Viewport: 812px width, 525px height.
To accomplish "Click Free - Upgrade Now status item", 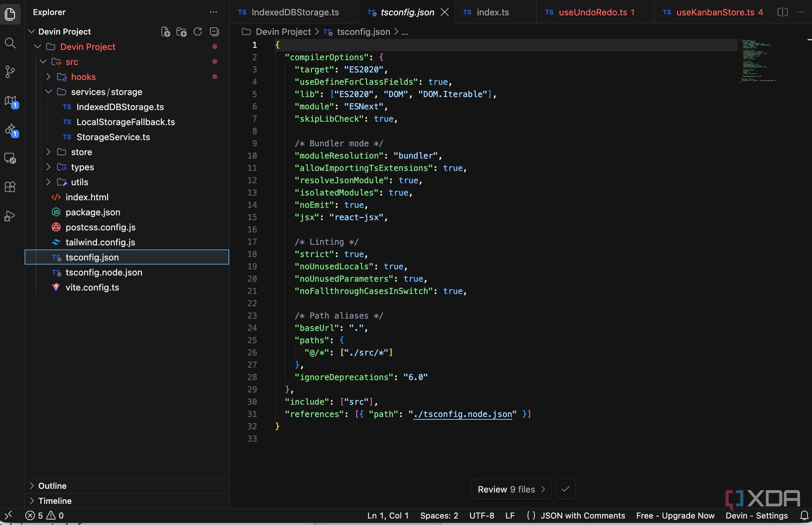I will [675, 515].
